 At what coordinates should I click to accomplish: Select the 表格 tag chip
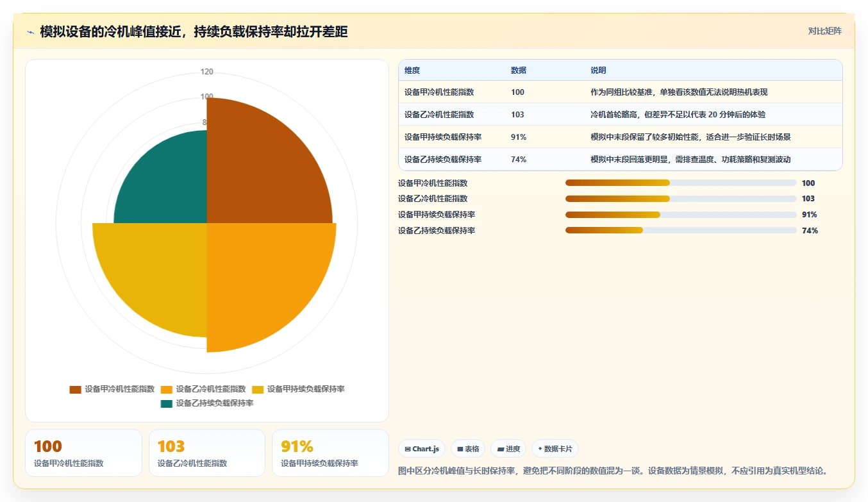(468, 449)
